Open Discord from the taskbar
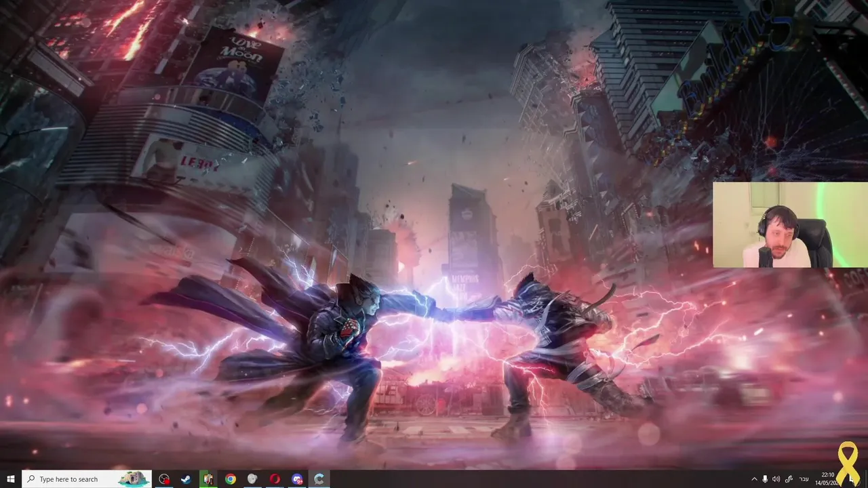Image resolution: width=868 pixels, height=488 pixels. click(297, 479)
